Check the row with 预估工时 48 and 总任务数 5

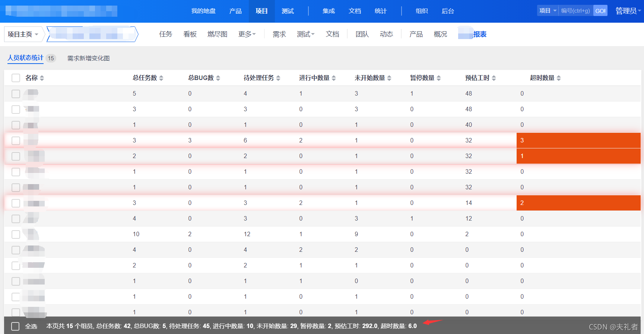click(x=16, y=94)
